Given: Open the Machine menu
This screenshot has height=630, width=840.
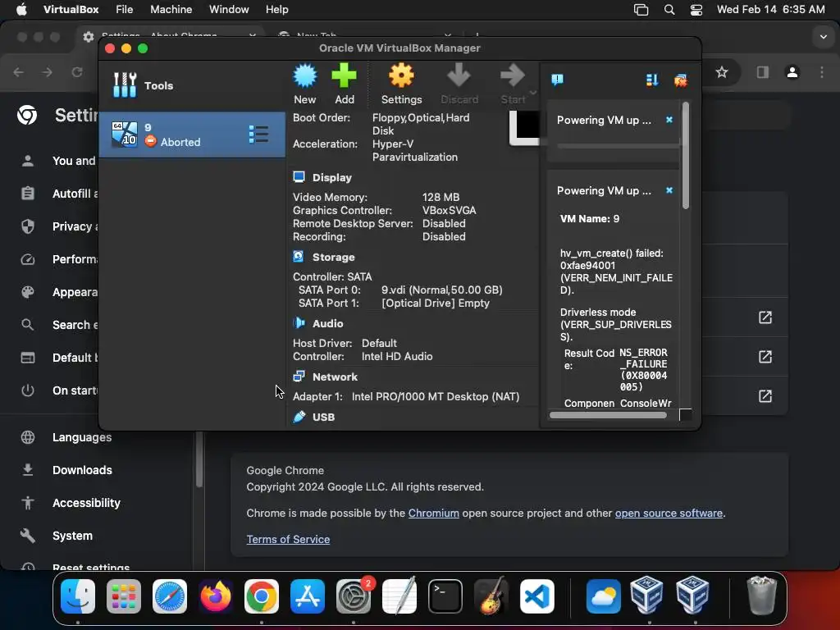Looking at the screenshot, I should 171,10.
